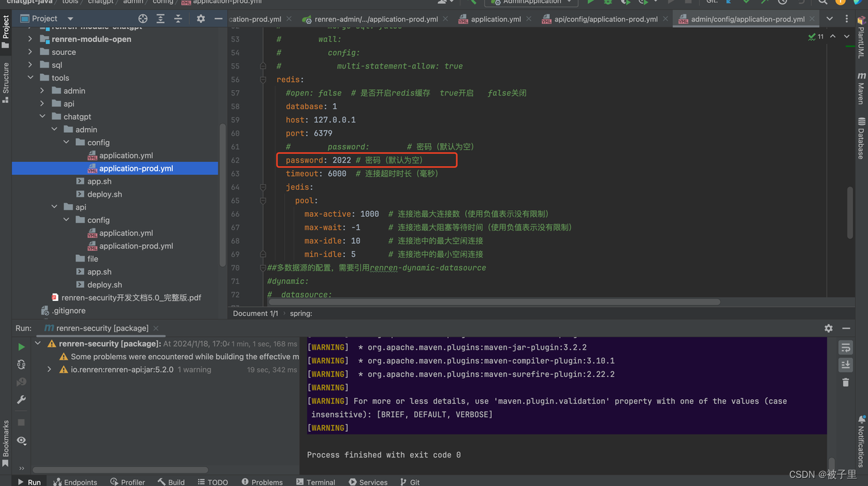Screen dimensions: 868x486
Task: Click the reload Maven projects icon in Run panel
Action: (21, 365)
